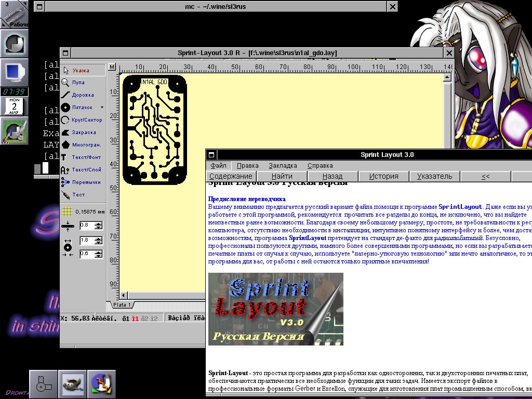Click the M button at ruler corner

tap(112, 67)
